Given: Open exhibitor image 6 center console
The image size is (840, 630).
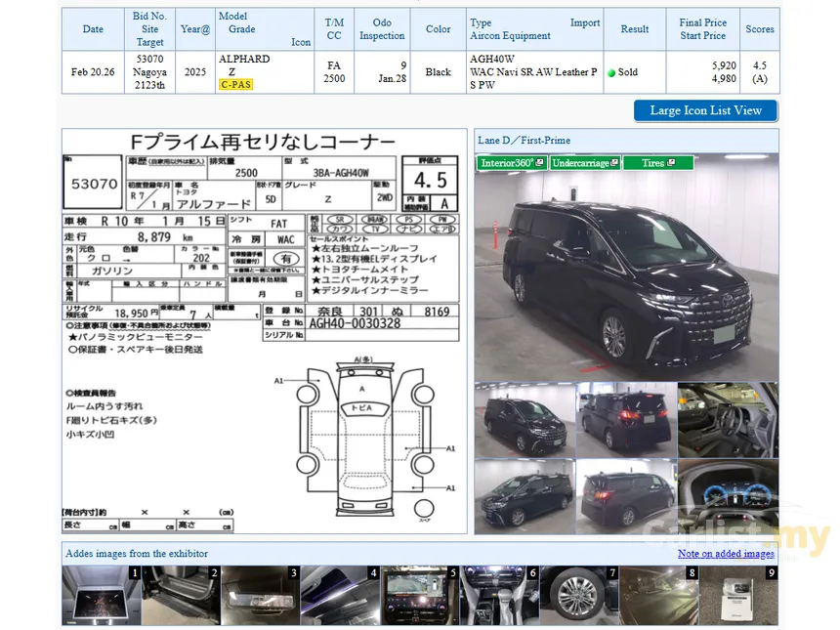Looking at the screenshot, I should pos(499,596).
